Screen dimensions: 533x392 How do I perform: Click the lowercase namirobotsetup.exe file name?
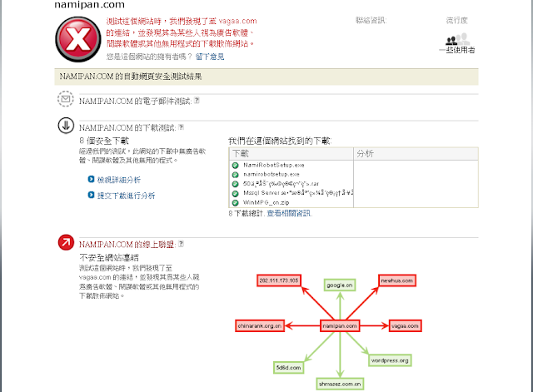point(271,174)
